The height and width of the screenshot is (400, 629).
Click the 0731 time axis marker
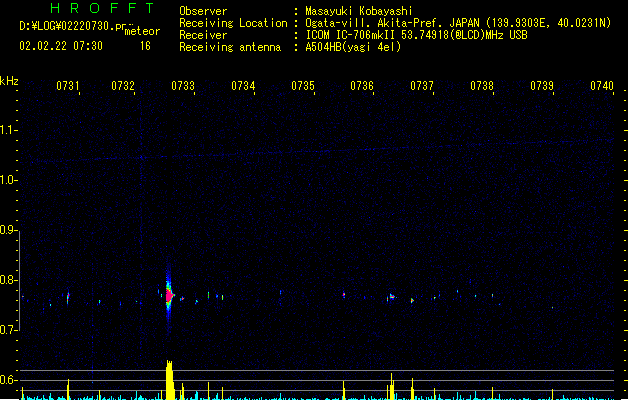(67, 86)
